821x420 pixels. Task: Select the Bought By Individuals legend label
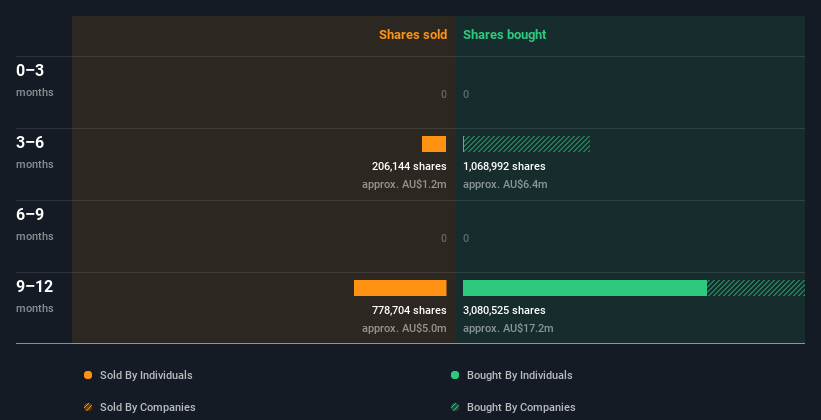point(519,375)
